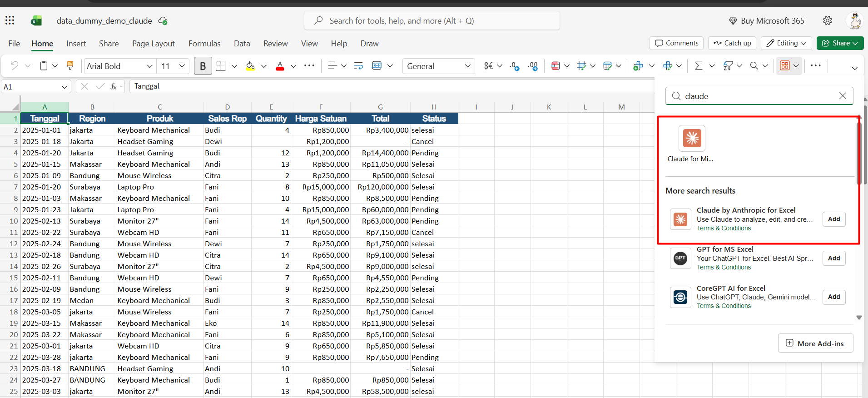Screen dimensions: 868x398
Task: Open the AutoSum dropdown arrow
Action: click(x=712, y=66)
